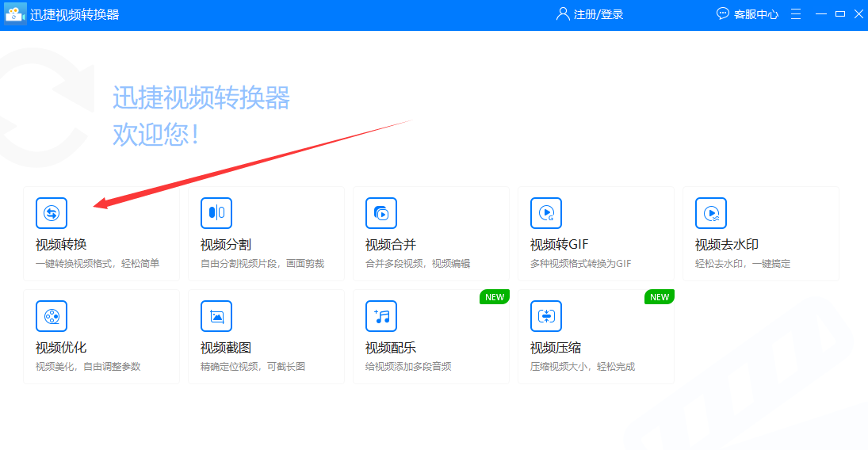Open the 视频截图 screenshot icon
Screen dimensions: 868x450
[216, 316]
